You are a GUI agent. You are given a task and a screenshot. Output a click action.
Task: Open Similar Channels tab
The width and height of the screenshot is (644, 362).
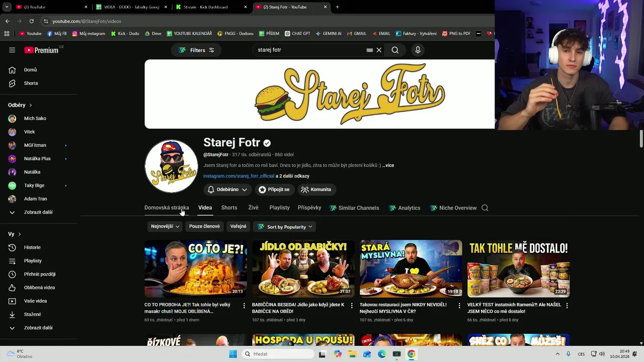click(354, 208)
